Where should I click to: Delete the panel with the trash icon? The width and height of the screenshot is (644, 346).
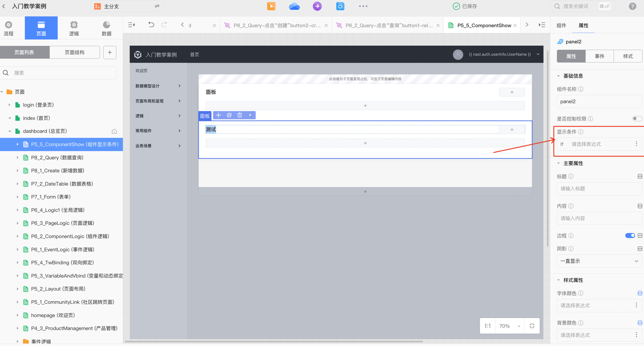pos(239,115)
